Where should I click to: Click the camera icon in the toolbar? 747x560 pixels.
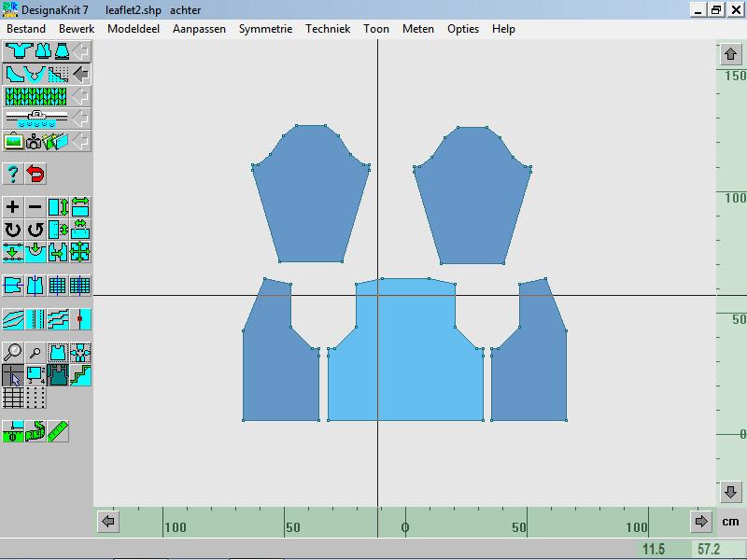coord(35,142)
